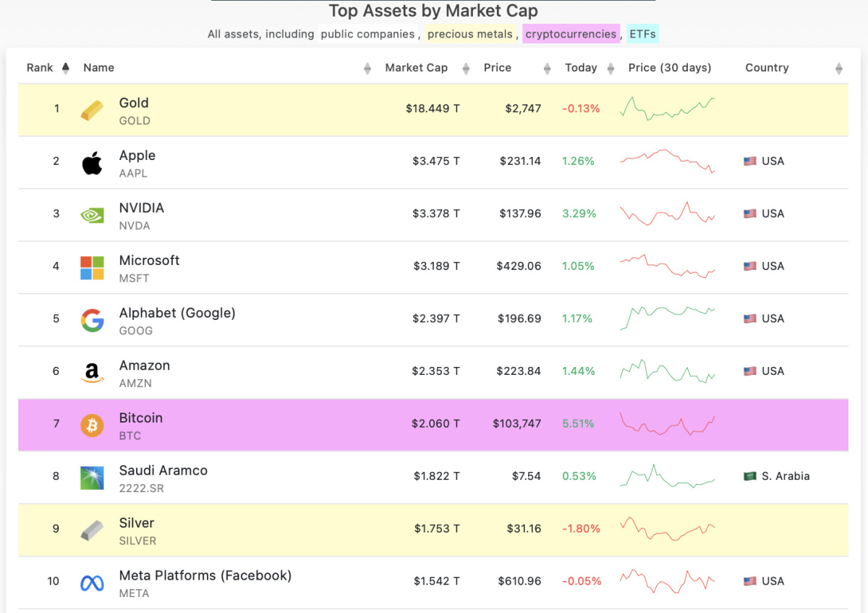Click the USA flag in Microsoft row
The image size is (868, 613).
pyautogui.click(x=750, y=266)
